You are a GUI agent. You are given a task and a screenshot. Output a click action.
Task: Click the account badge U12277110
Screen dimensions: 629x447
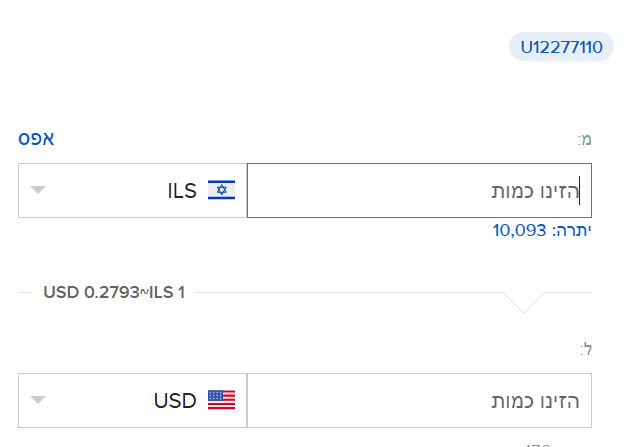(x=561, y=47)
